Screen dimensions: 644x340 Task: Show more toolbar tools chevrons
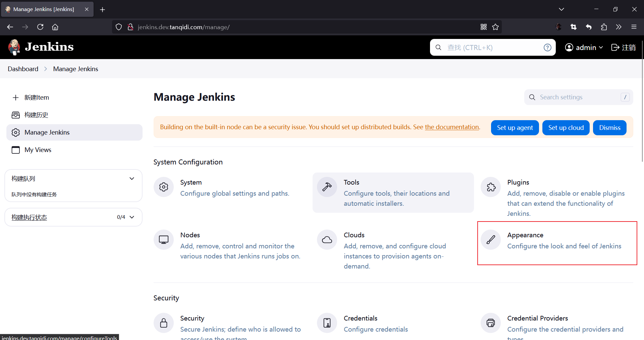(619, 27)
